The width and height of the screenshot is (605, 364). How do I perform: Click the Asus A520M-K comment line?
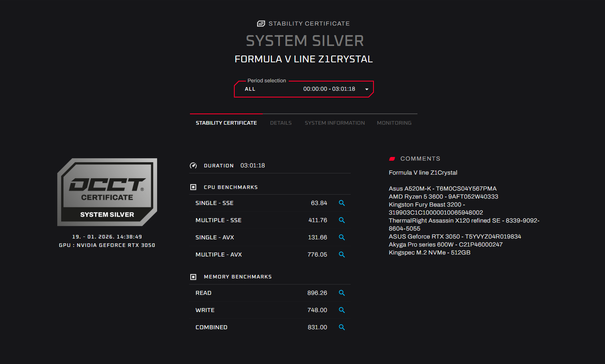coord(443,189)
